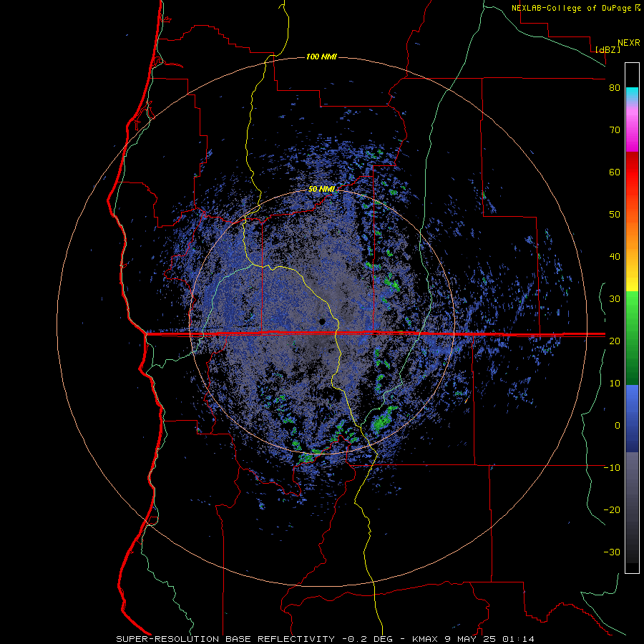The width and height of the screenshot is (644, 644).
Task: Click the 50 value on the dBZ scale
Action: [x=615, y=215]
